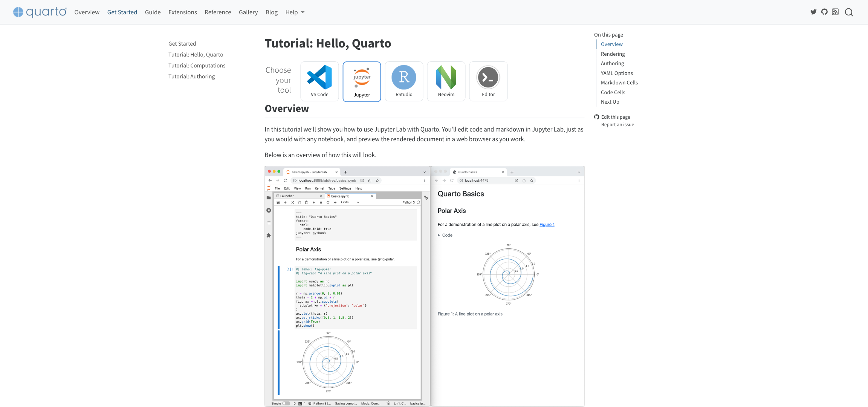Viewport: 868px width, 407px height.
Task: Click Edit this page link
Action: [616, 117]
